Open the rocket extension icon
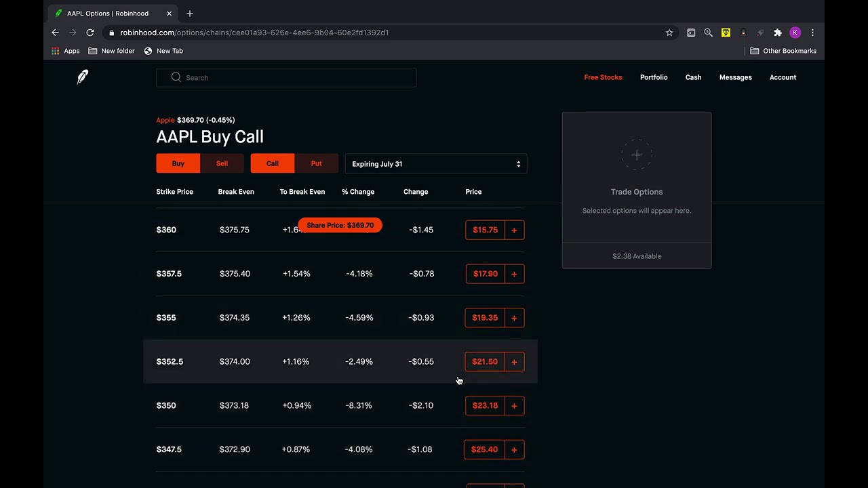 point(760,33)
